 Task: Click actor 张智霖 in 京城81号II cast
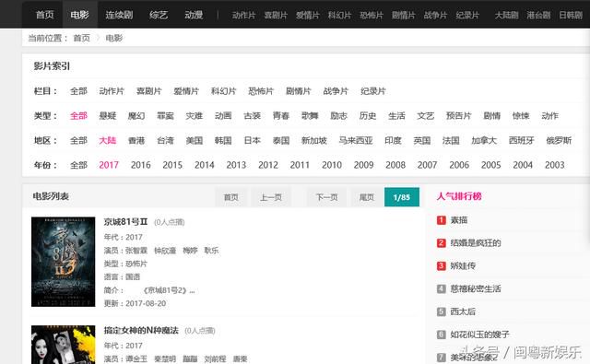click(136, 251)
